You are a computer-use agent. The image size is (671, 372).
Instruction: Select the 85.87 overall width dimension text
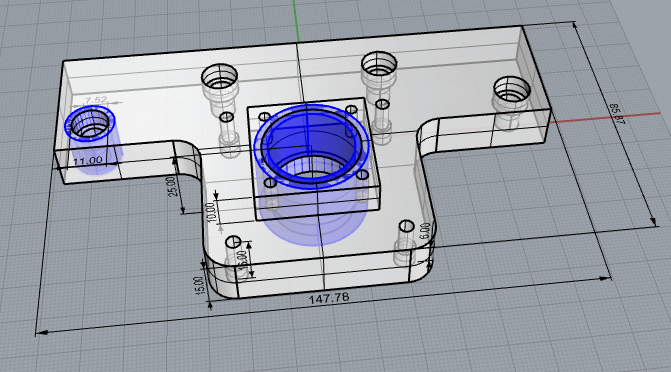coord(617,114)
